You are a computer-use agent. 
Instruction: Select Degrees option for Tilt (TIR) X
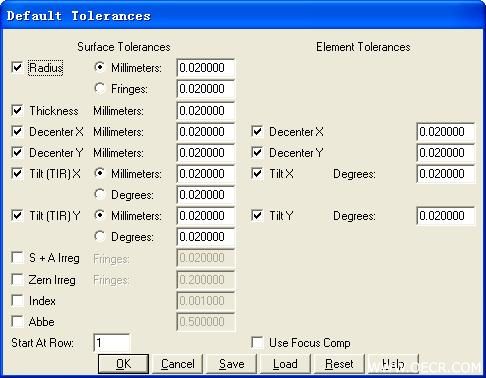(100, 194)
